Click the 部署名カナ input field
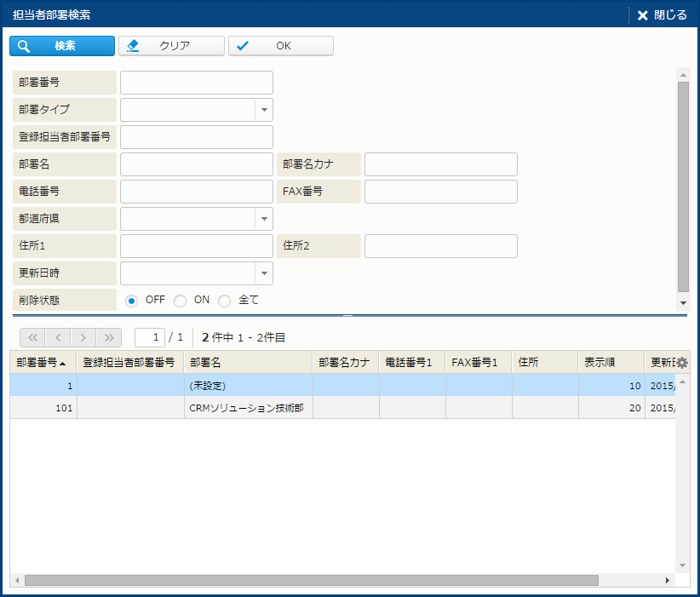700x597 pixels. [440, 164]
